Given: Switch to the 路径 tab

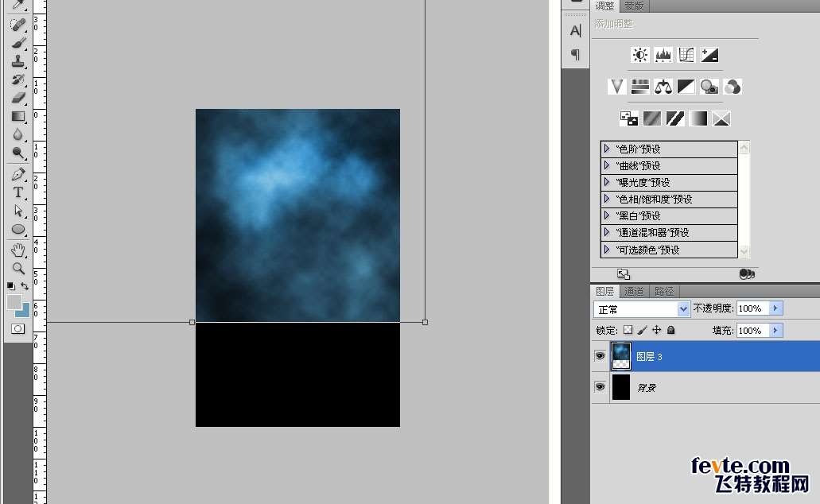Looking at the screenshot, I should pyautogui.click(x=664, y=291).
